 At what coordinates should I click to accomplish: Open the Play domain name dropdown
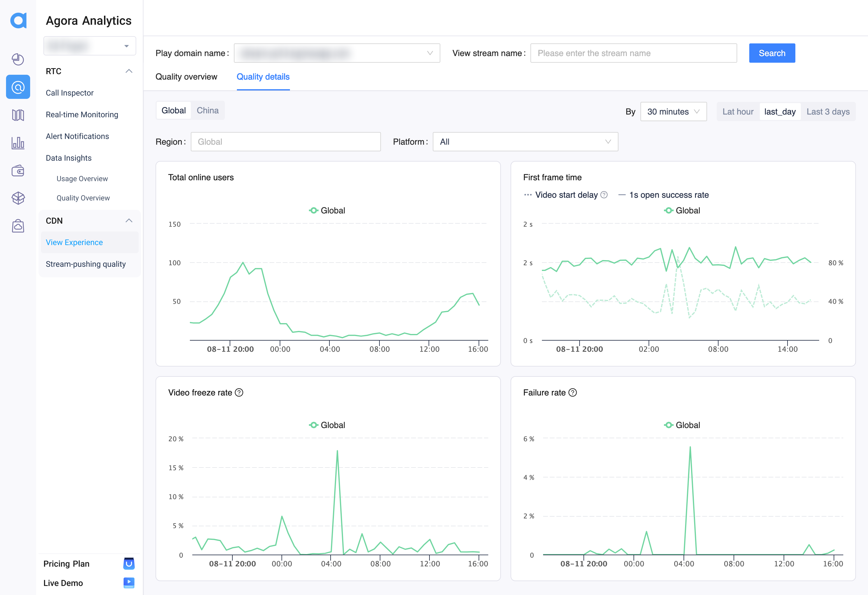337,53
